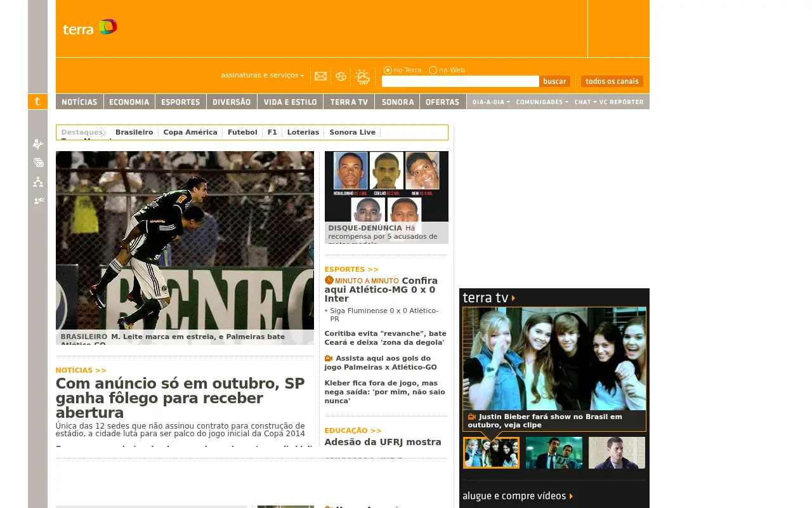
Task: Expand the 'assinaturas e serviços' dropdown
Action: 263,76
